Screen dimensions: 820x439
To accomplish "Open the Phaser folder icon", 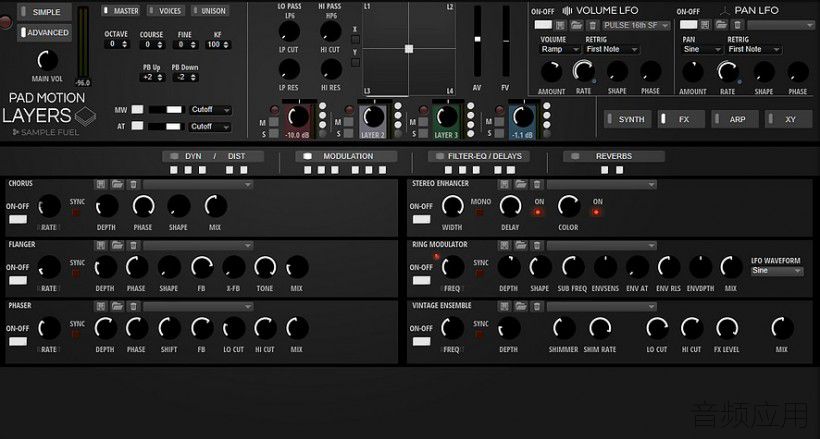I will (117, 307).
